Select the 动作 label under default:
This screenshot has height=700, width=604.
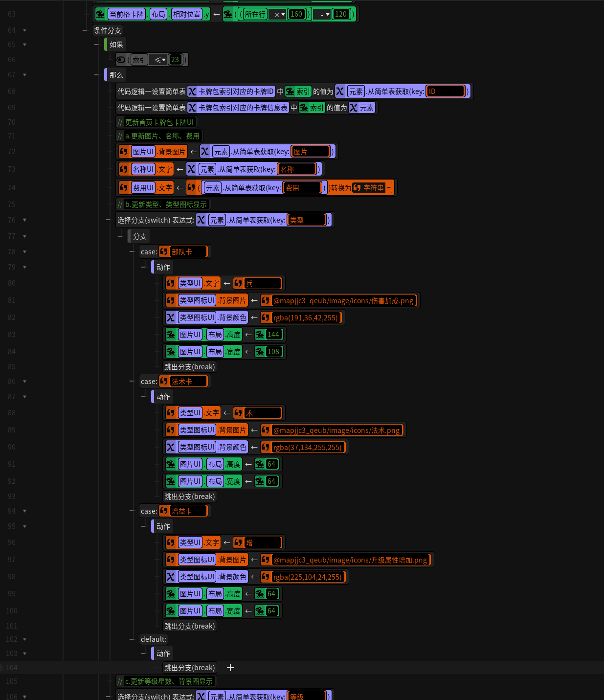(x=163, y=654)
